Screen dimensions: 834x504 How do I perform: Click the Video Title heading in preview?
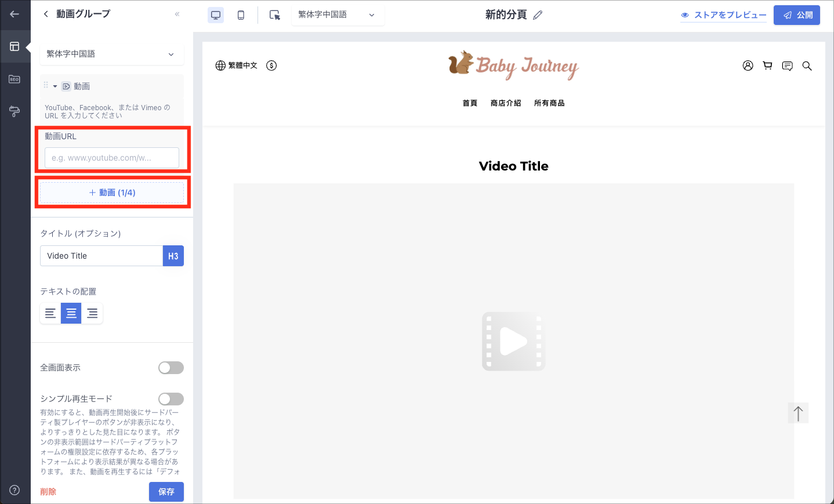pyautogui.click(x=514, y=166)
